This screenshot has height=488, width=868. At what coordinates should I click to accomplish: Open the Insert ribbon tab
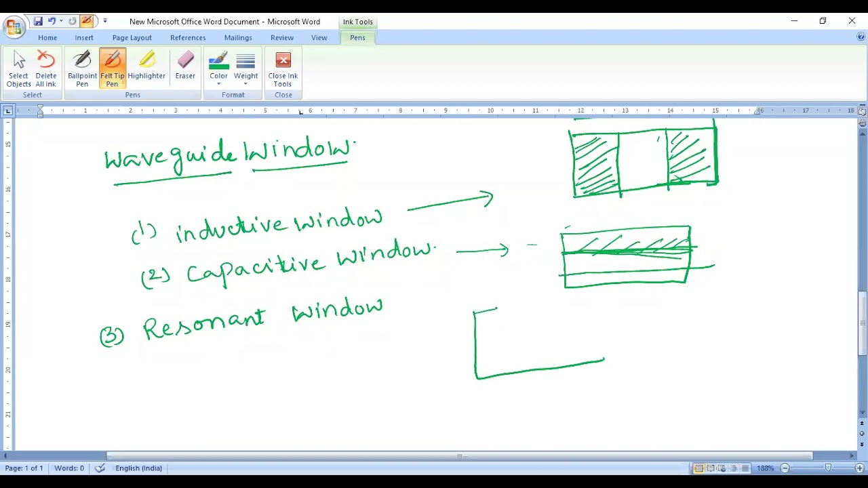pos(84,38)
